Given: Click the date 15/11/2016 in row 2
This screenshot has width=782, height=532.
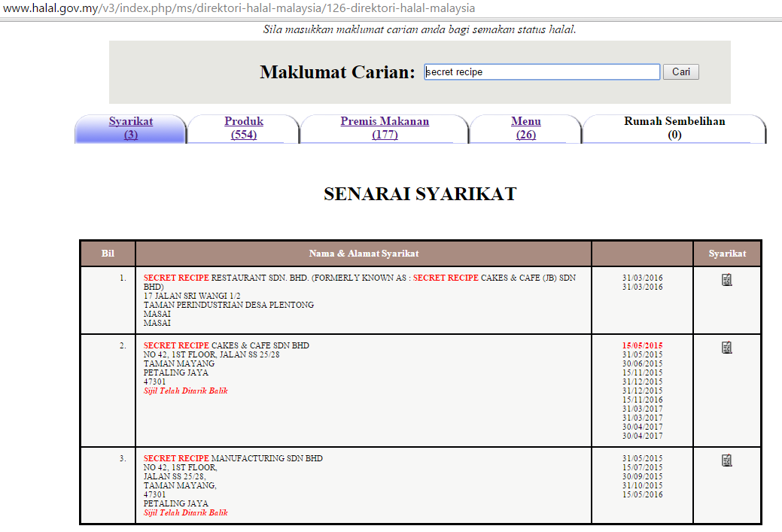Looking at the screenshot, I should pyautogui.click(x=642, y=400).
